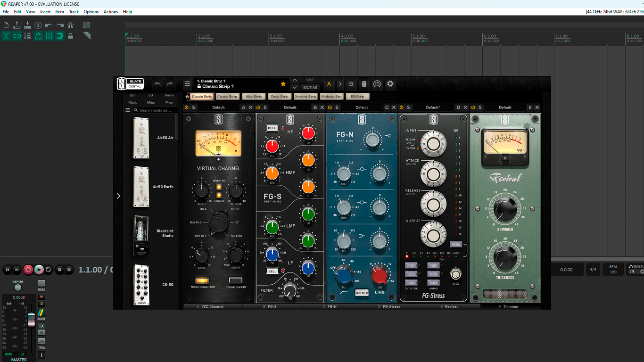This screenshot has height=362, width=644.
Task: Pause playback with the Pause button
Action: tap(69, 270)
